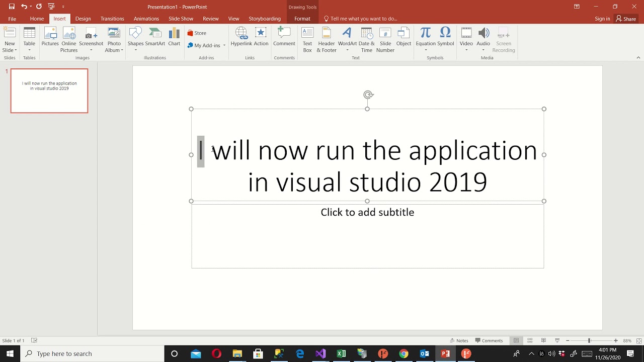
Task: Insert Date & Time
Action: 367,40
